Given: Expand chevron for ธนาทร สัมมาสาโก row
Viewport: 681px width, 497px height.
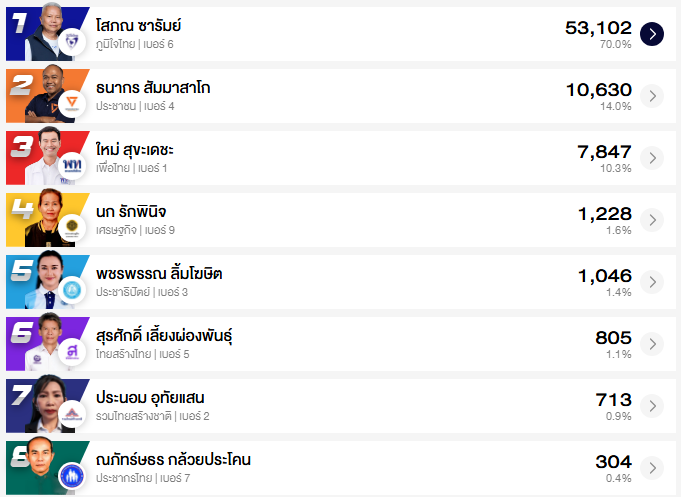Looking at the screenshot, I should [x=652, y=96].
